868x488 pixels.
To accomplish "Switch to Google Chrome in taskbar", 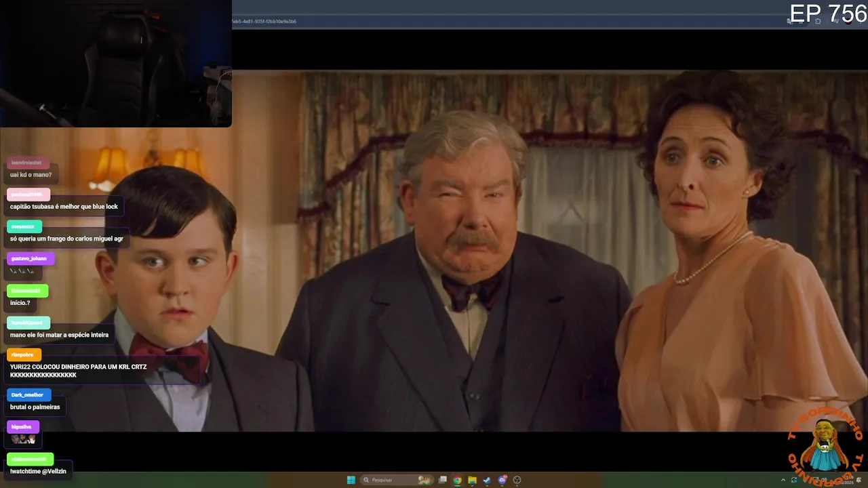I will tap(457, 480).
